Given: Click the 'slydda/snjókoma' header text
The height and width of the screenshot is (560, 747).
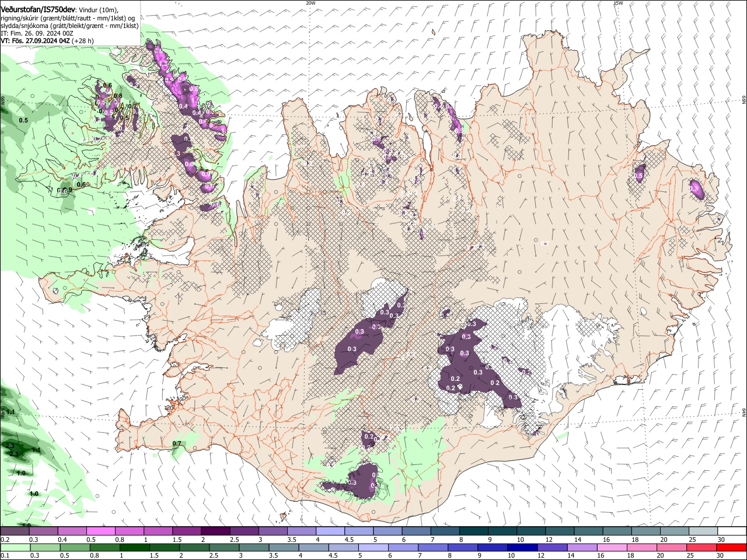Looking at the screenshot, I should point(25,26).
